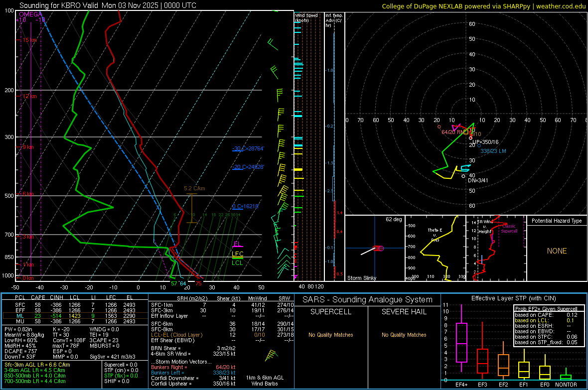Click the 1km & 6km AGL wind barb symbol
The height and width of the screenshot is (390, 588).
coord(271,356)
